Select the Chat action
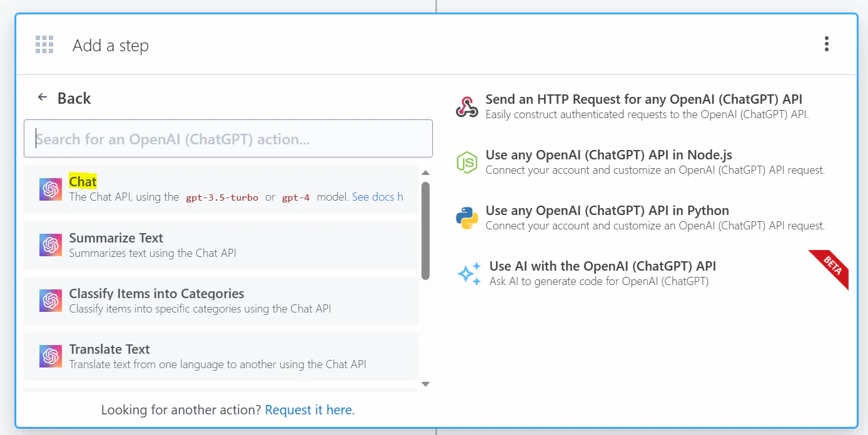Image resolution: width=868 pixels, height=435 pixels. pyautogui.click(x=221, y=189)
